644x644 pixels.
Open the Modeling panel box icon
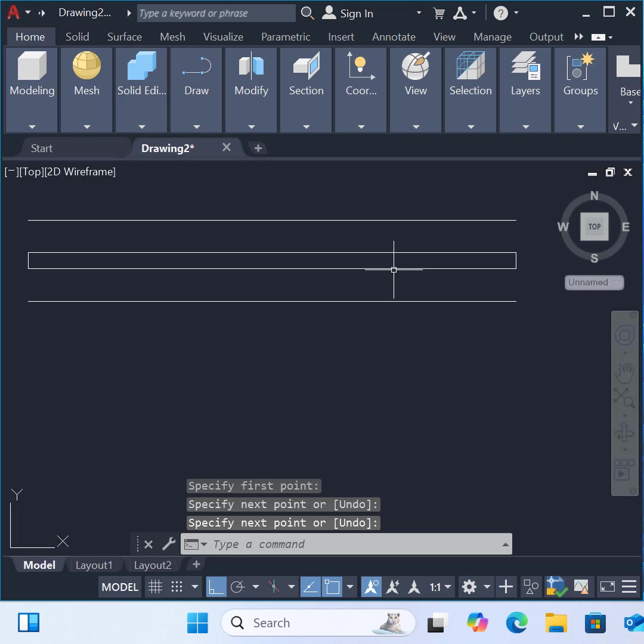[x=32, y=66]
